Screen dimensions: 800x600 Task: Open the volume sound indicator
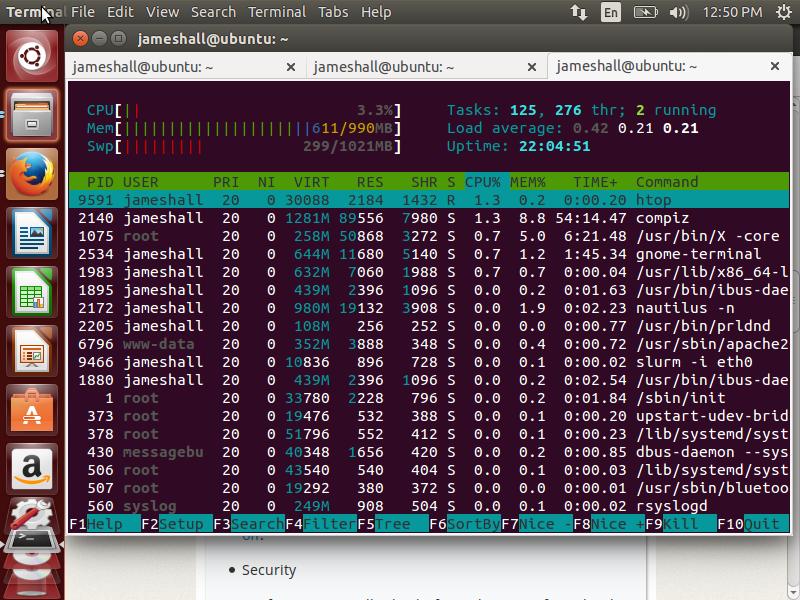(x=678, y=12)
